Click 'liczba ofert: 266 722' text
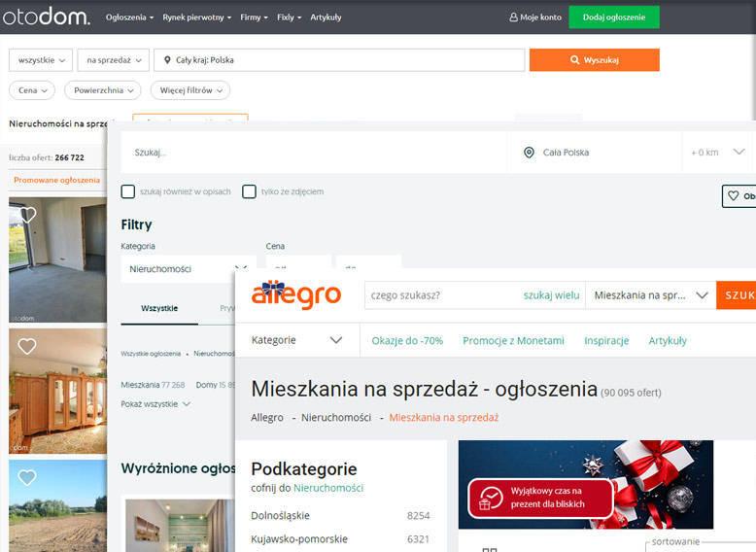Image resolution: width=756 pixels, height=552 pixels. [47, 157]
